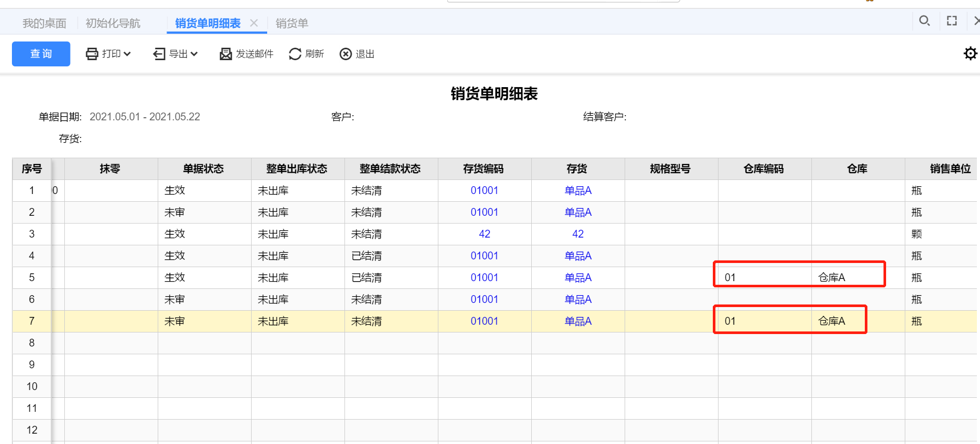
Task: Open the settings gear icon
Action: (970, 53)
